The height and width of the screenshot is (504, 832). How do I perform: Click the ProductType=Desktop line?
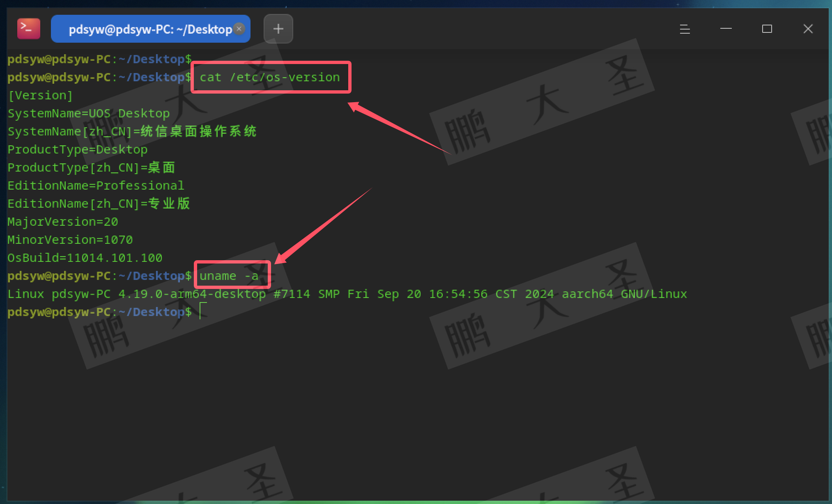78,149
